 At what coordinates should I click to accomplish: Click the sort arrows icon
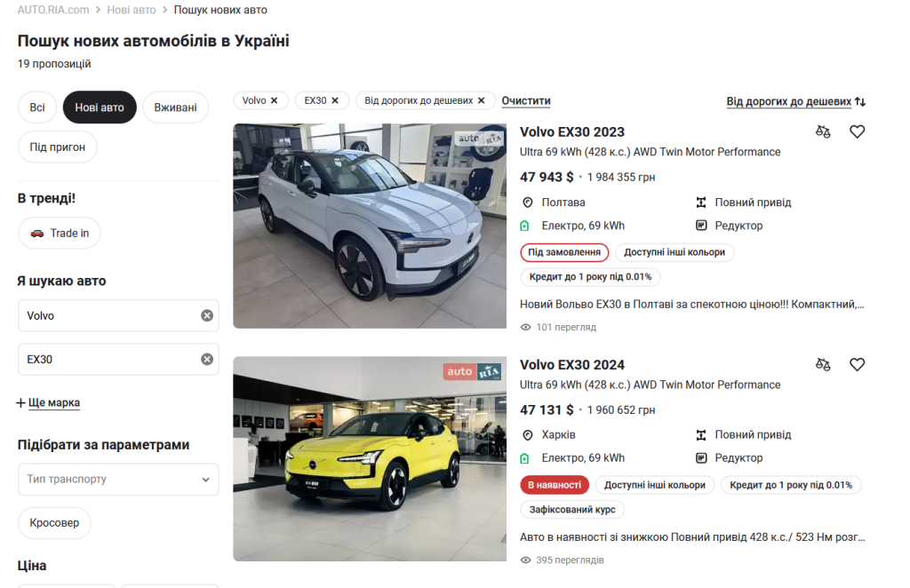click(x=860, y=101)
